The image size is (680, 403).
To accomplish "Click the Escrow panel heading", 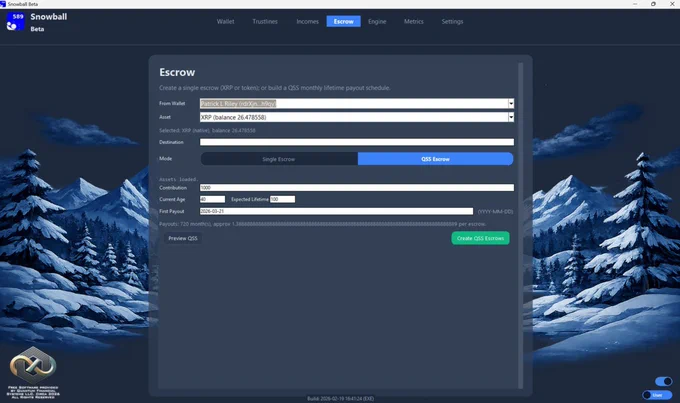I will point(177,72).
